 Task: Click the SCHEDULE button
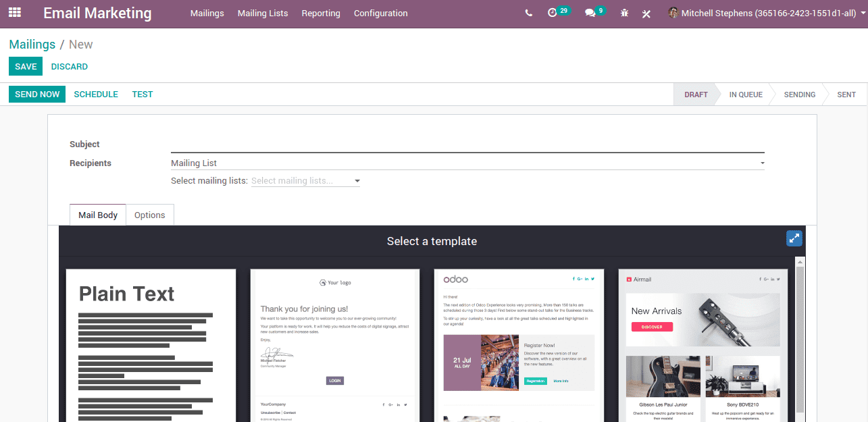click(x=96, y=95)
